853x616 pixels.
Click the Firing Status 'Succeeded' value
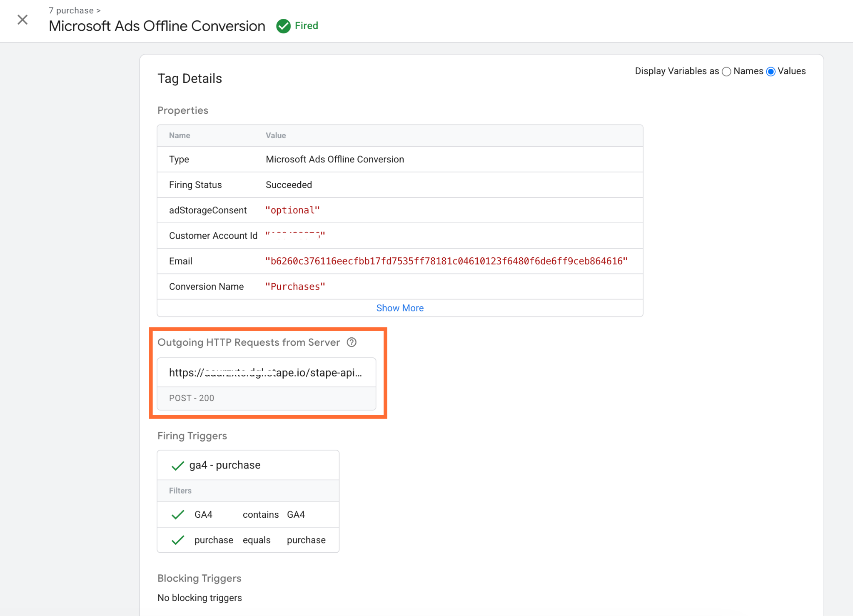point(289,185)
